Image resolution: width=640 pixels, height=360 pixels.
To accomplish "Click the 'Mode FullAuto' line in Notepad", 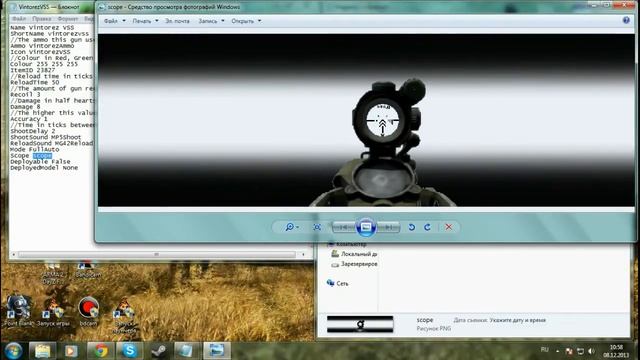I will coord(35,149).
